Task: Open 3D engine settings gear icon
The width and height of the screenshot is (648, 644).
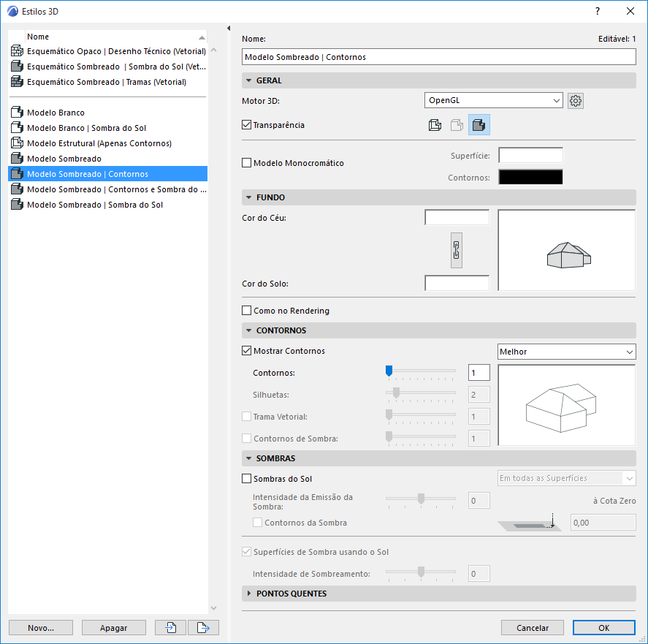Action: 575,100
